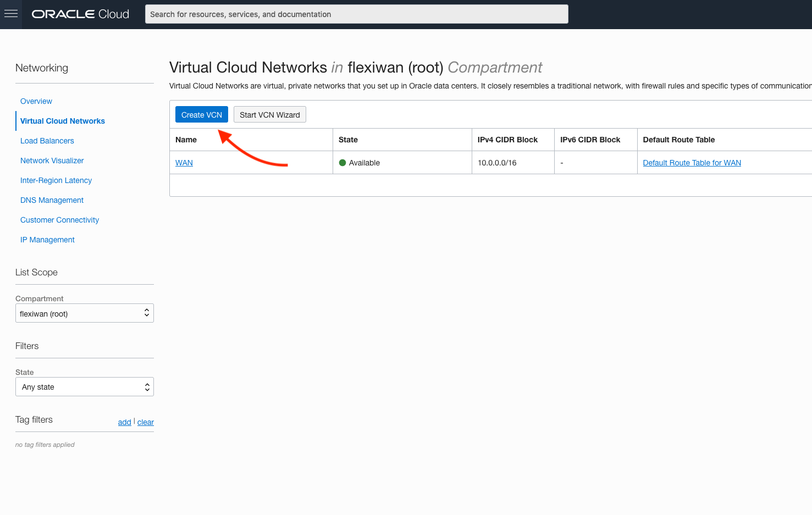Go to IP Management
This screenshot has width=812, height=515.
pyautogui.click(x=47, y=240)
